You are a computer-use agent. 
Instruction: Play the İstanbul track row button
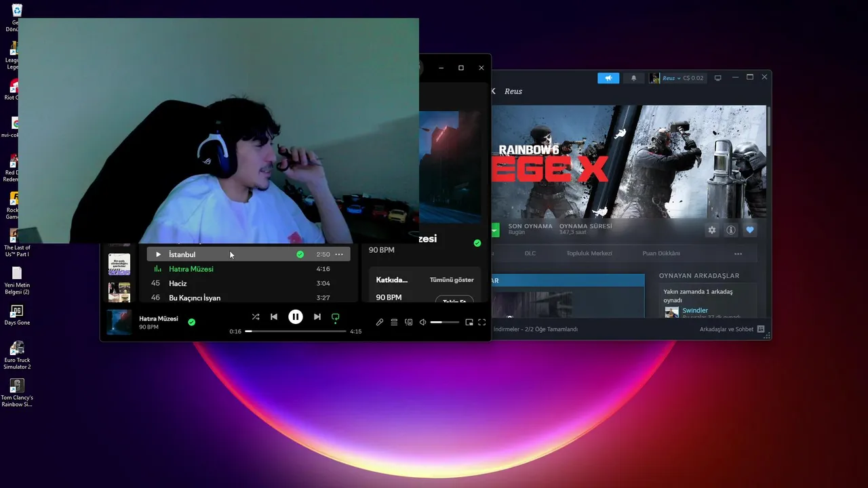(158, 254)
